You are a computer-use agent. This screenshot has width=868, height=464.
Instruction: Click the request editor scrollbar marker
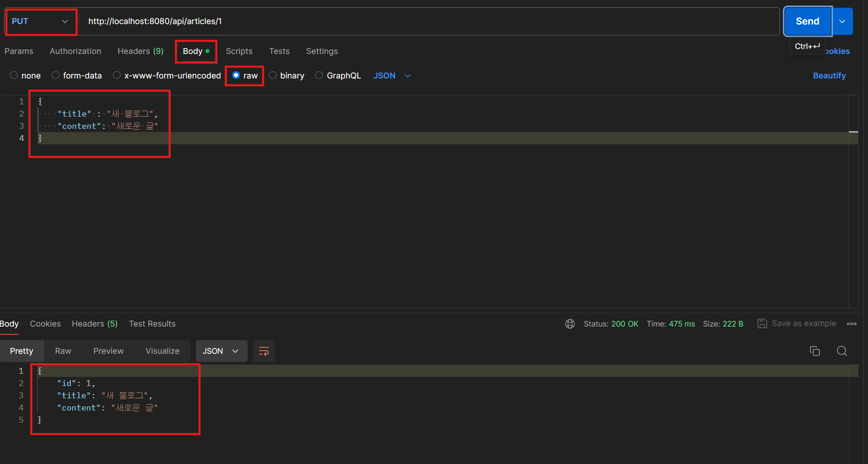(853, 132)
